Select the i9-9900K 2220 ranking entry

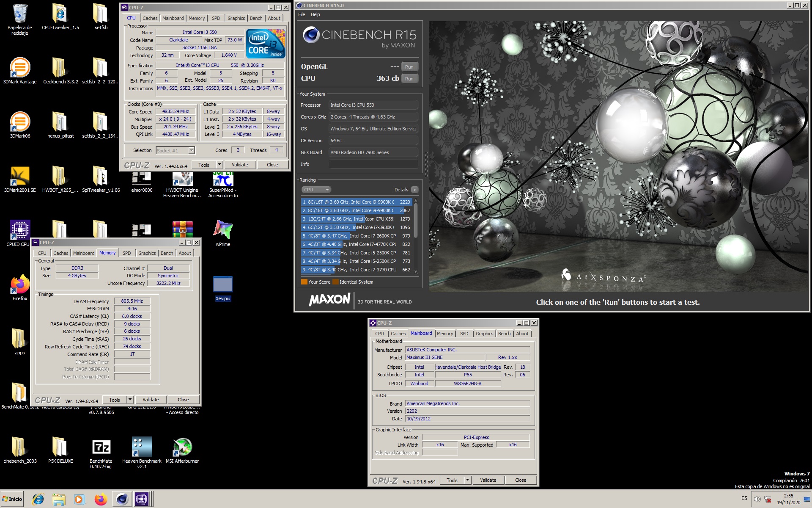[356, 202]
